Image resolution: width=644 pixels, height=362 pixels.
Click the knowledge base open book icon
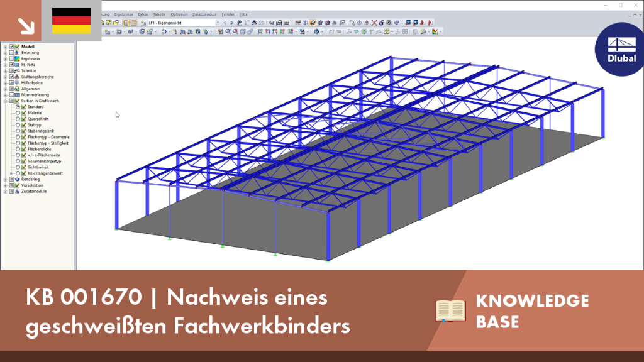click(450, 310)
